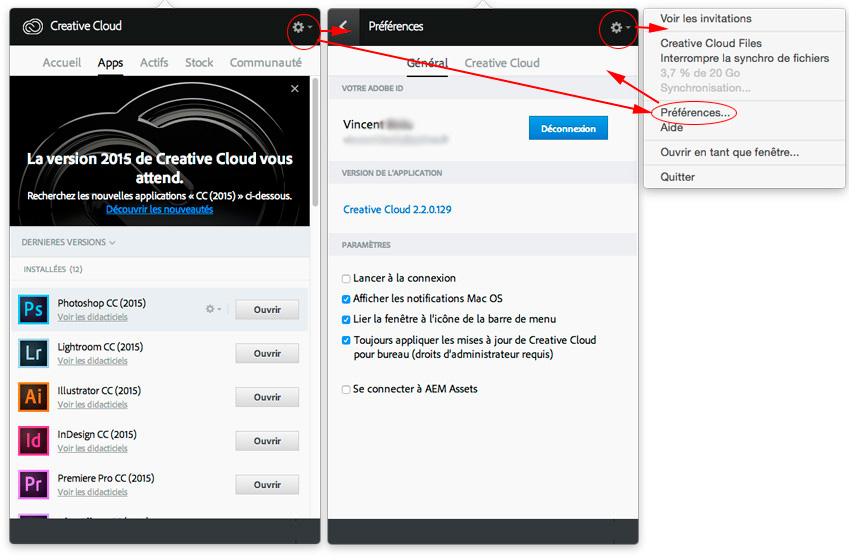This screenshot has width=849, height=557.
Task: Select Interrompre la synchro de fichiers
Action: click(744, 58)
